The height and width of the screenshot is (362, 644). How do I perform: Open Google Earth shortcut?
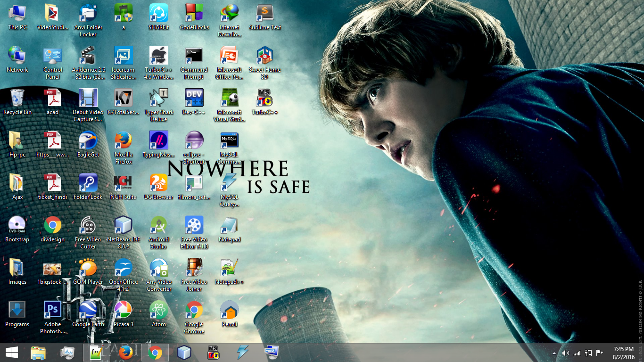coord(88,314)
